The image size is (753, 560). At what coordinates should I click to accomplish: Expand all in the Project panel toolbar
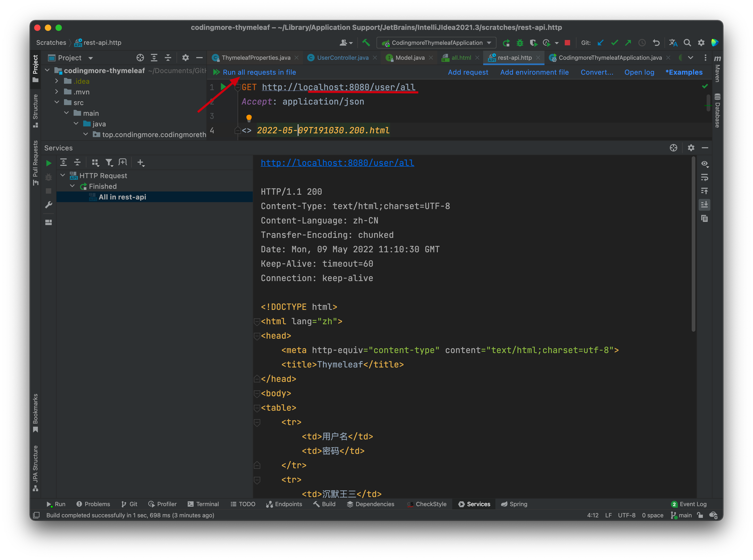click(x=154, y=58)
